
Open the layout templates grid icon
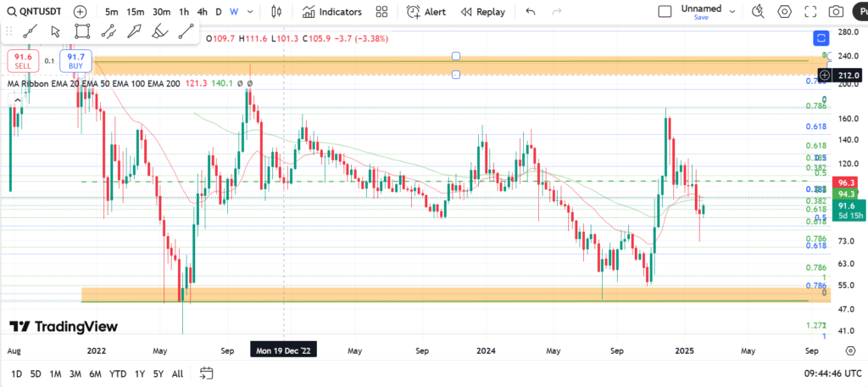381,12
